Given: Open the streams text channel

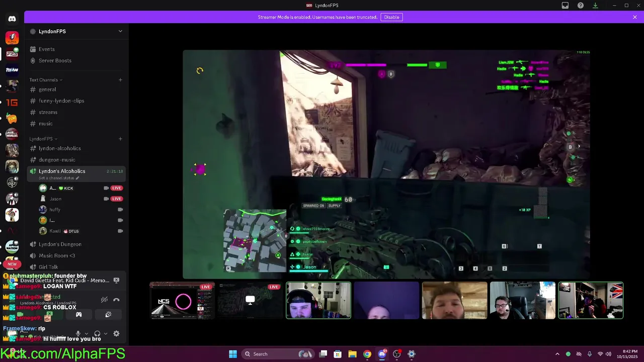Looking at the screenshot, I should [76, 113].
